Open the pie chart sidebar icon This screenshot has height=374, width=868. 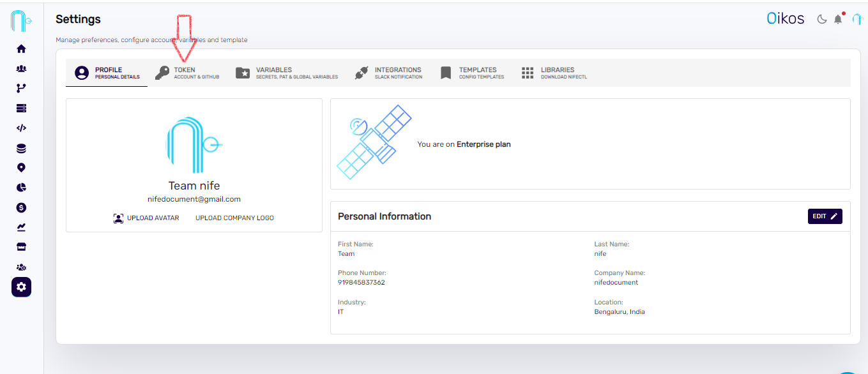point(21,187)
